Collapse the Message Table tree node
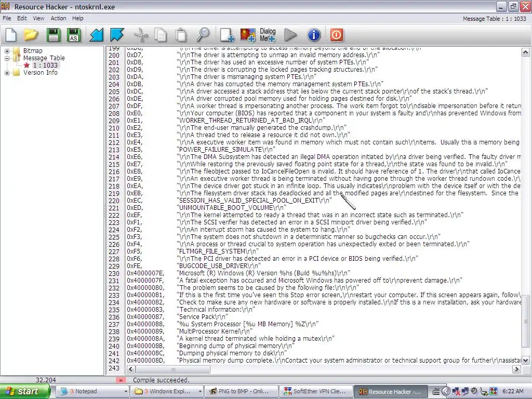This screenshot has height=399, width=532. click(x=7, y=58)
